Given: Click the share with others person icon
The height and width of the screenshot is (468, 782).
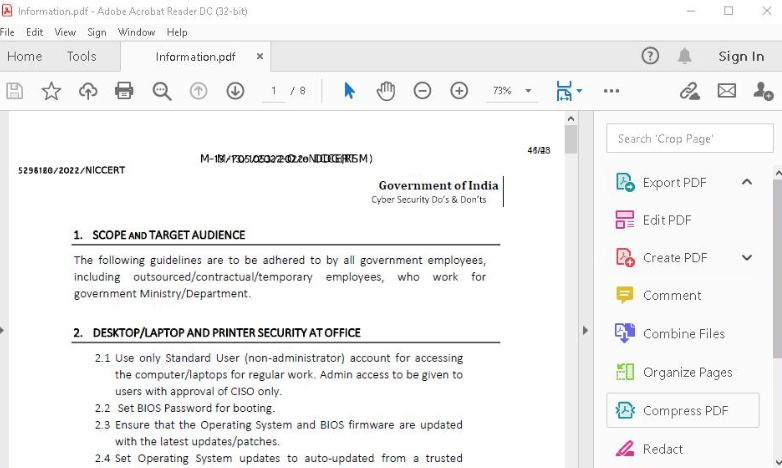Looking at the screenshot, I should (763, 91).
